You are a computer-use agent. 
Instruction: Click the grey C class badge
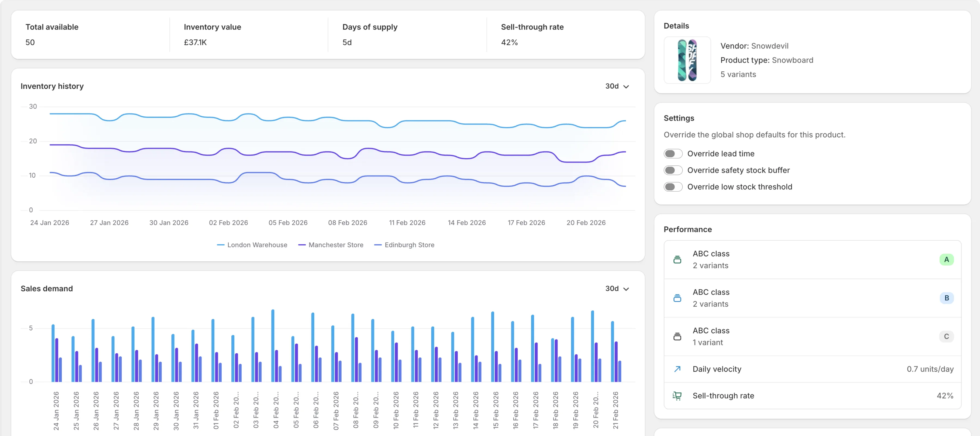947,336
